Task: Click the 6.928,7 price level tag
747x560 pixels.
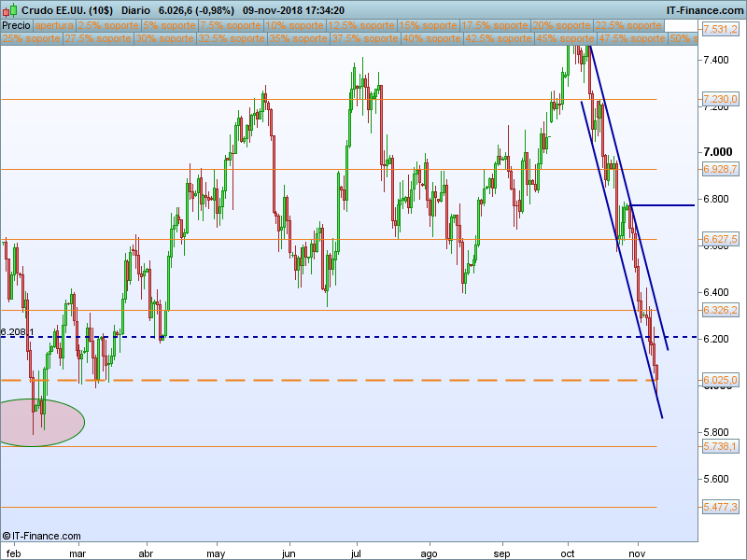Action: coord(720,169)
